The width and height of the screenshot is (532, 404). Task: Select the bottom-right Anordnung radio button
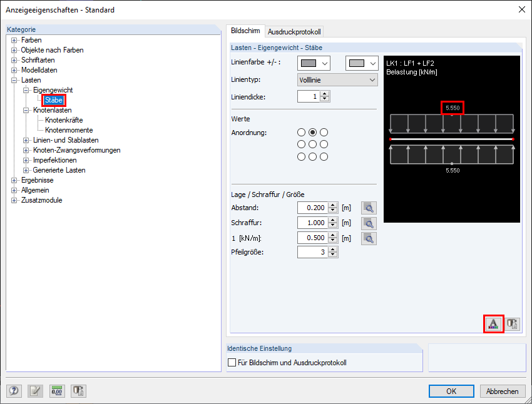coord(324,156)
